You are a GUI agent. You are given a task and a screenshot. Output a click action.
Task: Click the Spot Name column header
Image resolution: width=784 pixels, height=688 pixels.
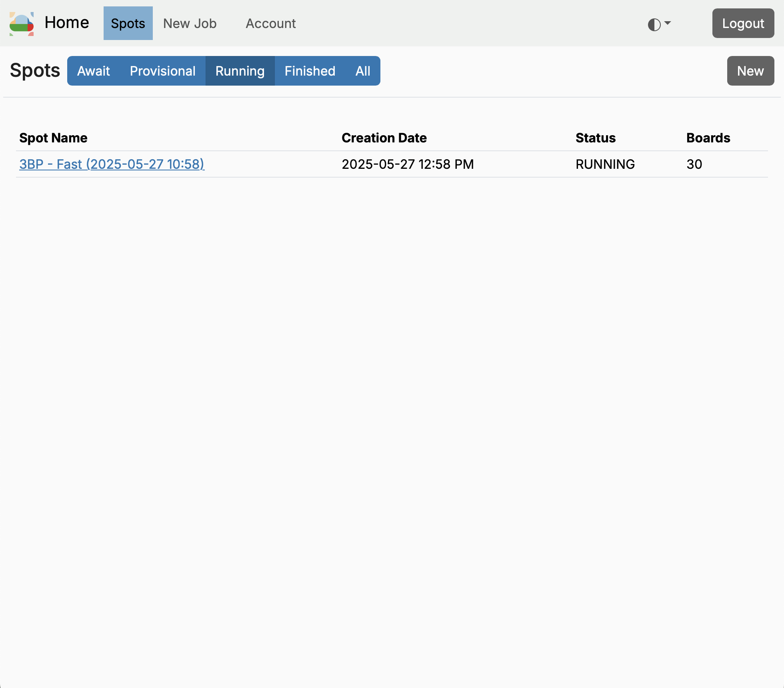tap(53, 138)
